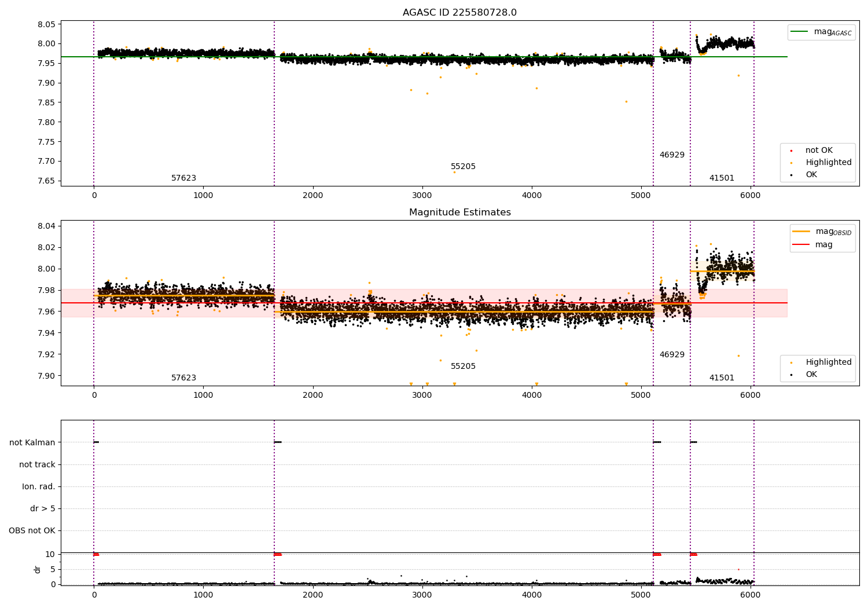The width and height of the screenshot is (868, 608).
Task: Click the 'Highlighted' entry in middle legend
Action: [828, 362]
